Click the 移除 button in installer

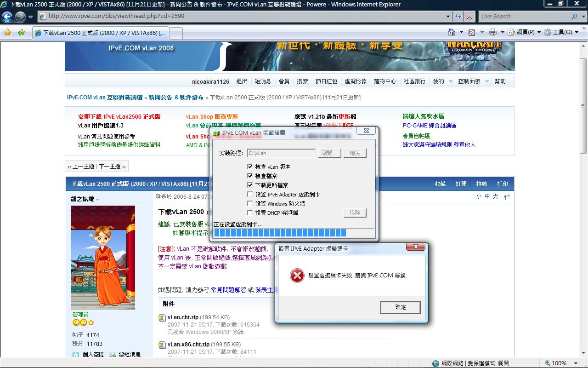(355, 213)
